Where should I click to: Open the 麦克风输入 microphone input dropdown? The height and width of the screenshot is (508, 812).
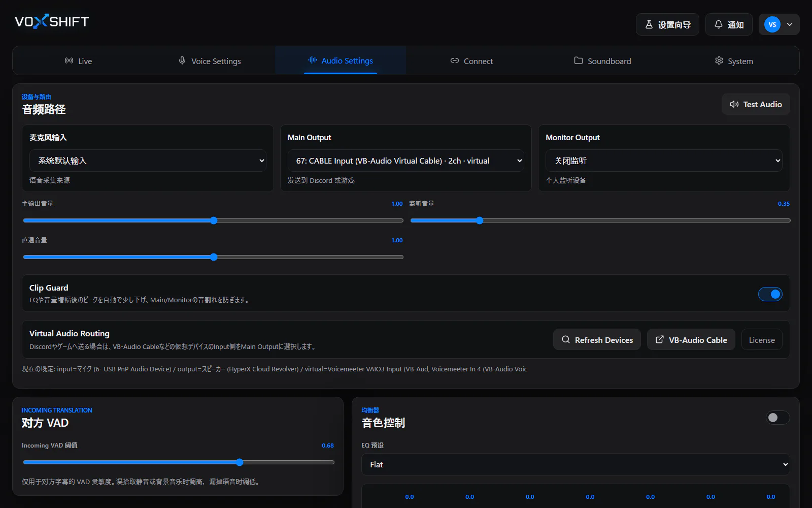[148, 161]
